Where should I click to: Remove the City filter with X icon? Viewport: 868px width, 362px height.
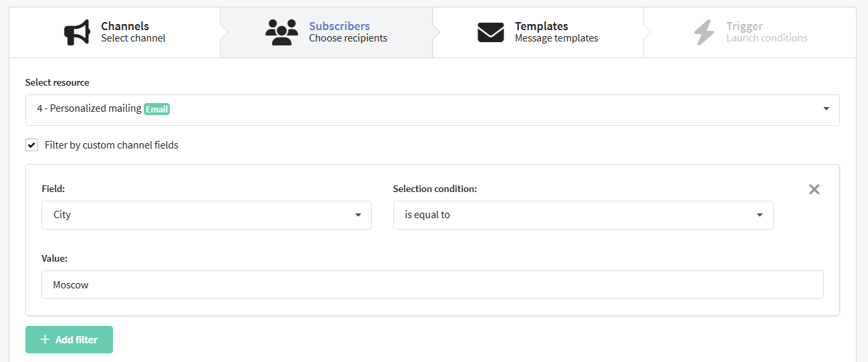pos(814,189)
